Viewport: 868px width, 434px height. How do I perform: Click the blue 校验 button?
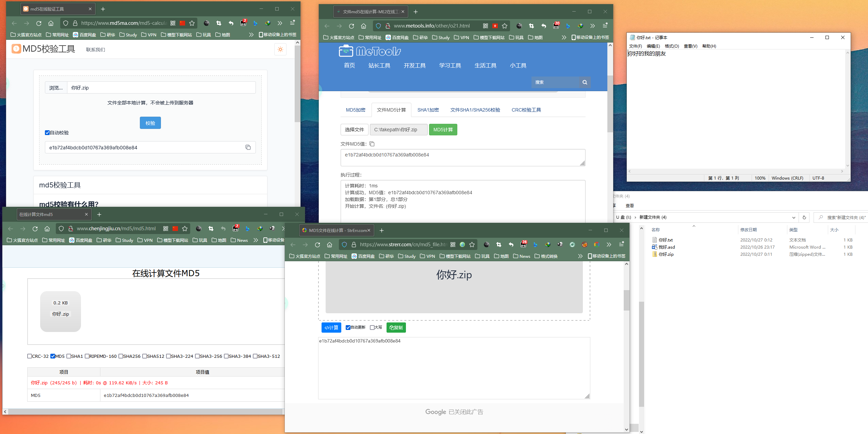tap(150, 123)
